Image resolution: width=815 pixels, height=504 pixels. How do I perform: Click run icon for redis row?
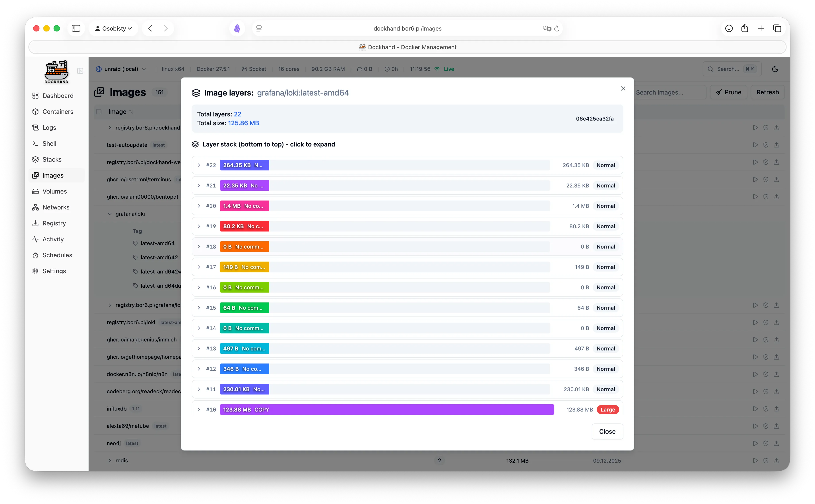(x=755, y=460)
